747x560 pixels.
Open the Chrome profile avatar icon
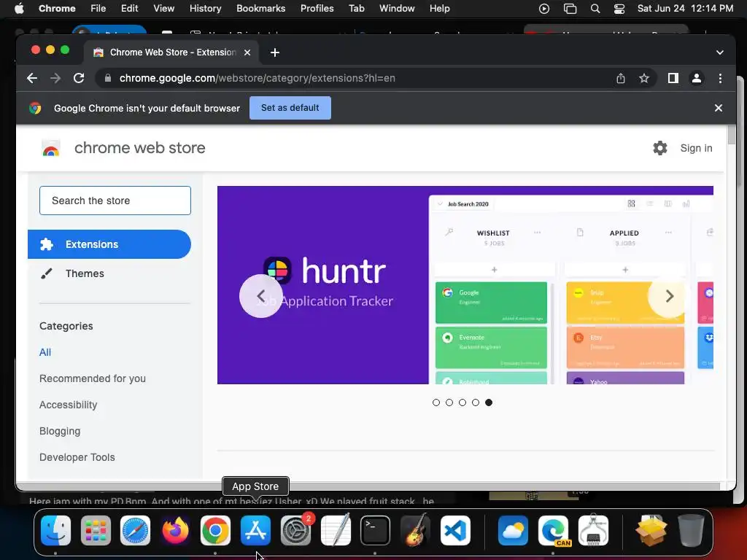pyautogui.click(x=697, y=78)
